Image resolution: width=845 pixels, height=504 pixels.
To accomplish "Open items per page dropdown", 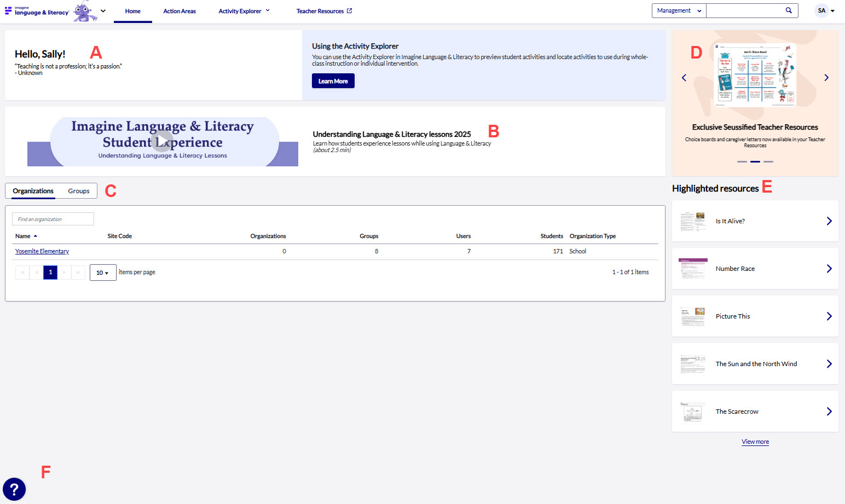I will (103, 273).
